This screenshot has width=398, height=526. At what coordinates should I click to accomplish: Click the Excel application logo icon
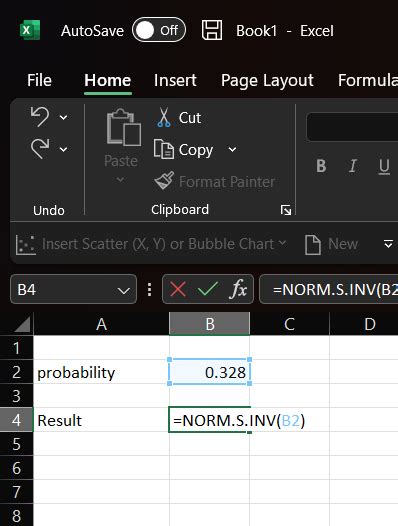[x=30, y=30]
